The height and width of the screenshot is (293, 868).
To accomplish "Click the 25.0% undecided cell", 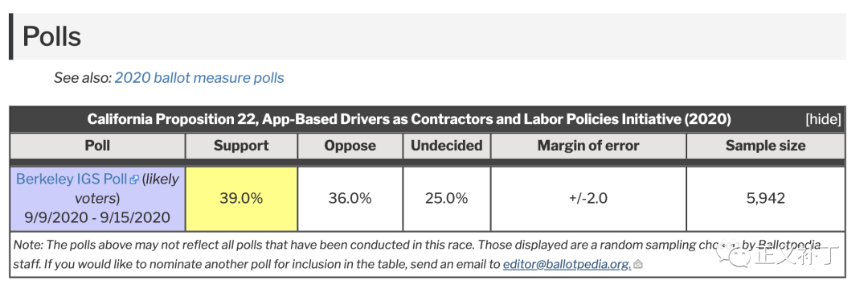I will click(x=446, y=199).
